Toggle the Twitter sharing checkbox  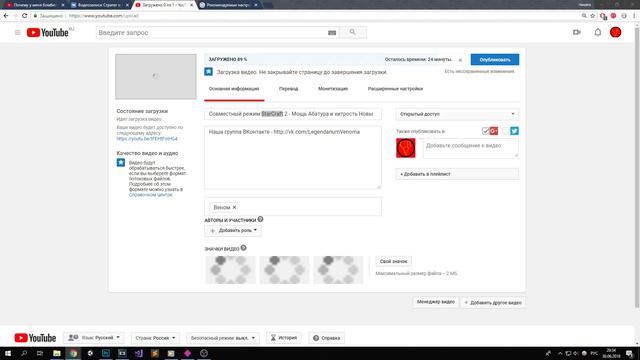(x=506, y=131)
